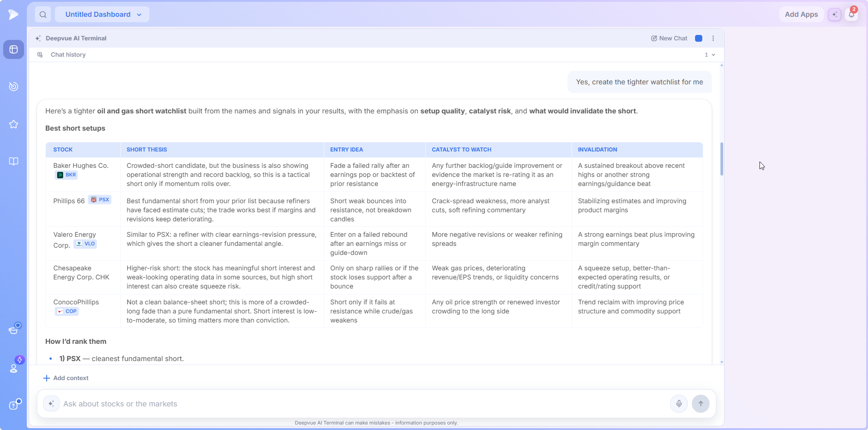
Task: Click the Deepvue AI Terminal sparkle icon
Action: tap(38, 39)
